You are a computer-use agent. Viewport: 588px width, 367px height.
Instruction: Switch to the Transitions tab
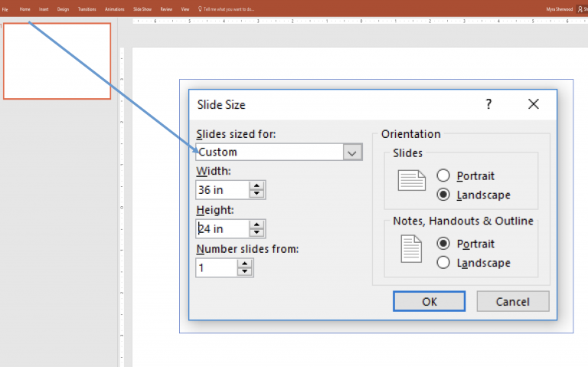87,9
